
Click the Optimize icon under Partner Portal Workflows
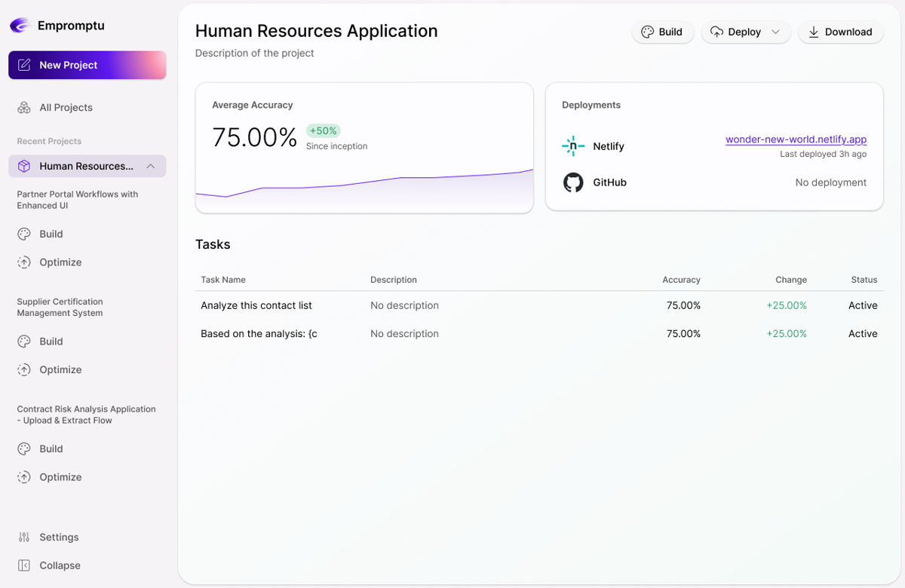tap(24, 262)
